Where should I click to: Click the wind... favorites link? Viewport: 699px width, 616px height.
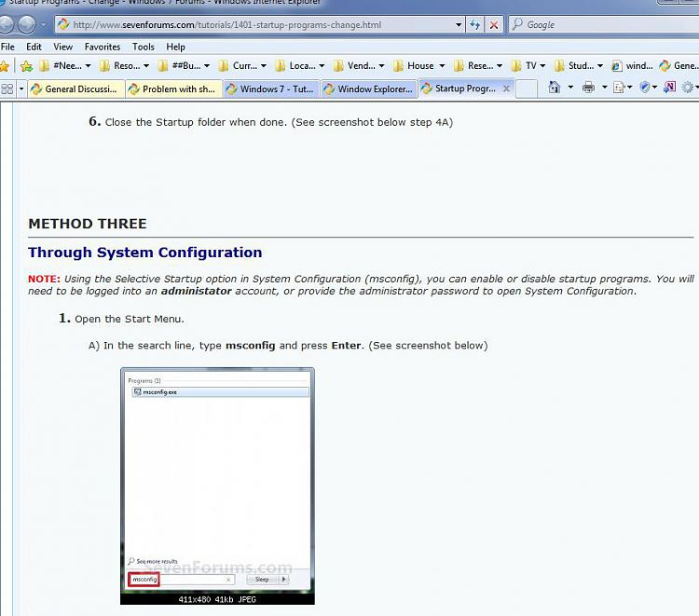[632, 66]
